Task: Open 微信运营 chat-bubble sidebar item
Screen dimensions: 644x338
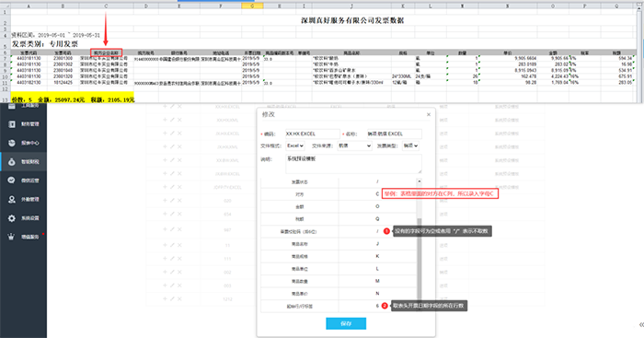Action: [x=23, y=181]
